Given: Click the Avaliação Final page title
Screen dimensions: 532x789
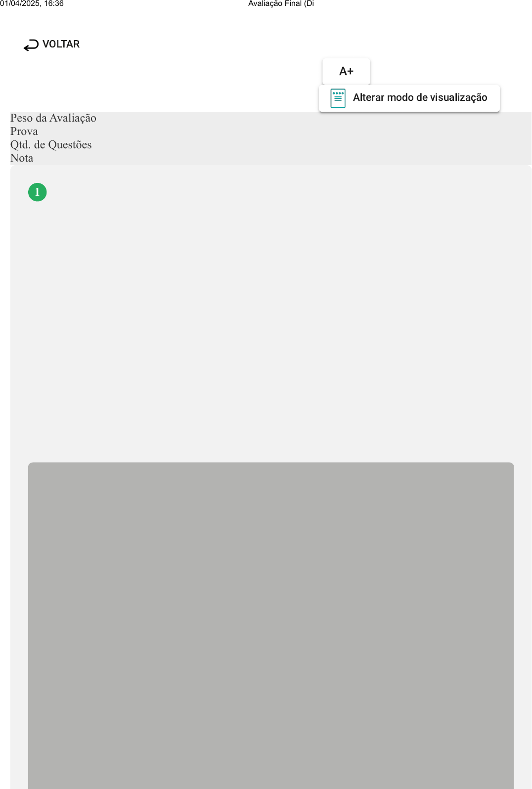Looking at the screenshot, I should coord(281,3).
